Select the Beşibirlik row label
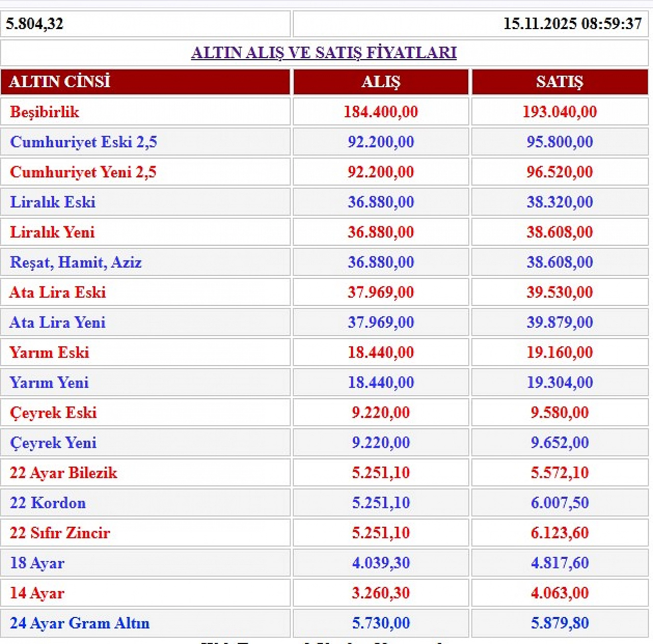Image resolution: width=653 pixels, height=644 pixels. pos(45,112)
